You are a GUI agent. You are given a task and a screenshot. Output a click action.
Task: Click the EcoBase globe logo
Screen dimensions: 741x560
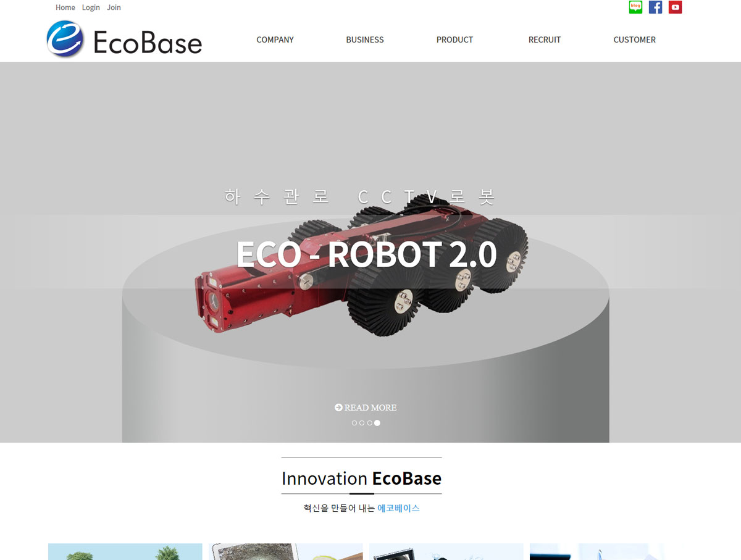point(65,39)
